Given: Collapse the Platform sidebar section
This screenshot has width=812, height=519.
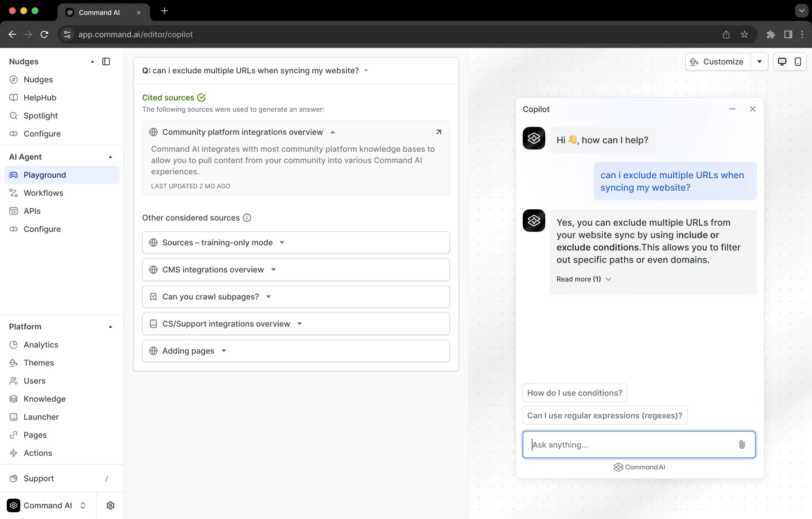Looking at the screenshot, I should pyautogui.click(x=111, y=327).
